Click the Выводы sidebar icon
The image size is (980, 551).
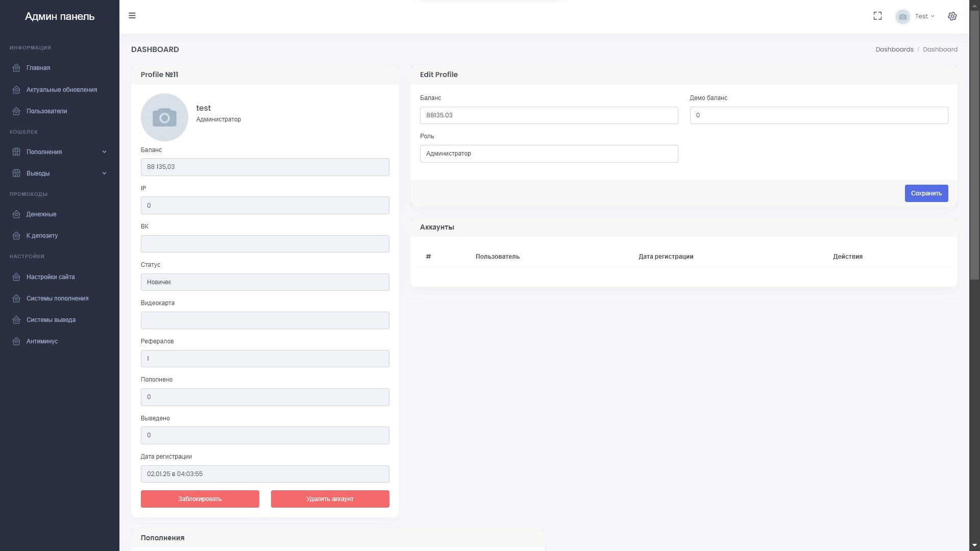16,173
